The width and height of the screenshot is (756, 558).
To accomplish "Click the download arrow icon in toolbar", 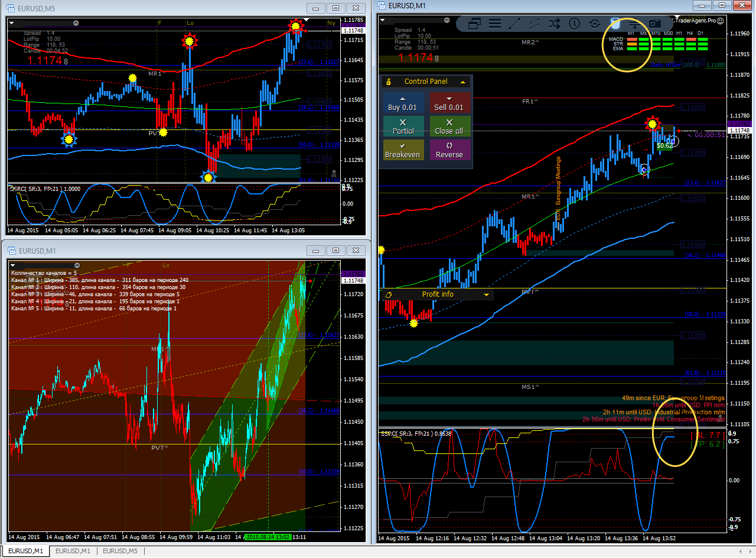I will pos(634,24).
